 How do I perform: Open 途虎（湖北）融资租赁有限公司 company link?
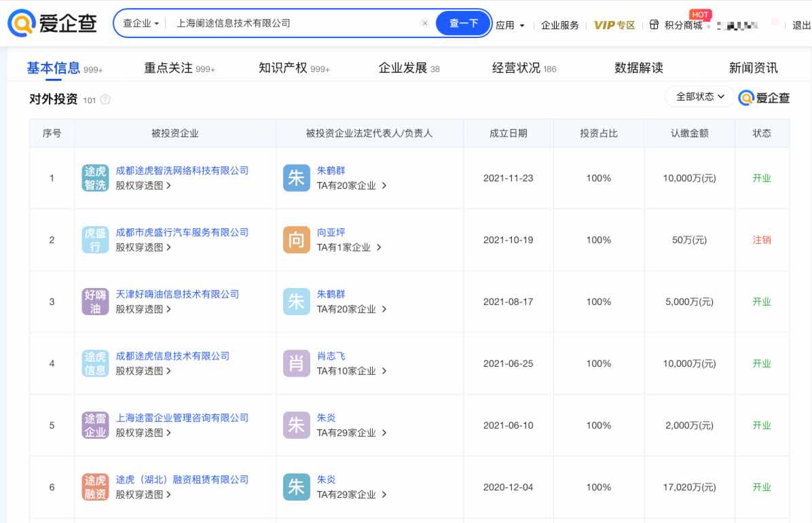coord(182,480)
